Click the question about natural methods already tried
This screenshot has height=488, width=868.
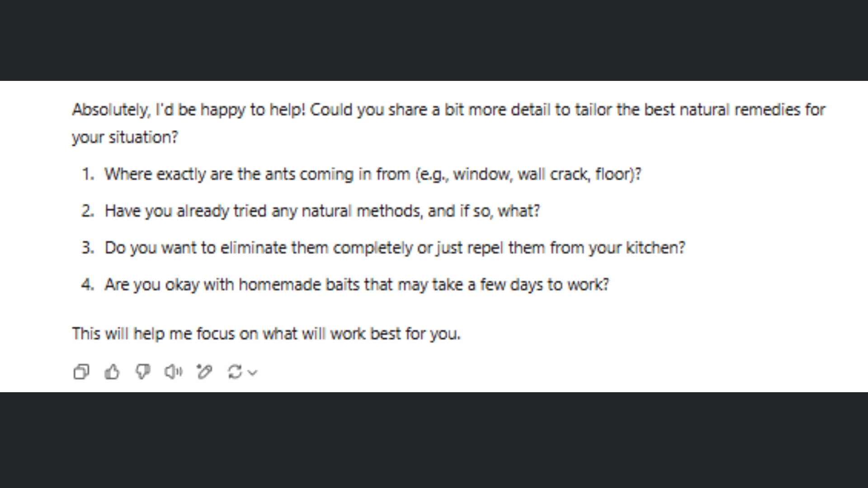point(322,211)
